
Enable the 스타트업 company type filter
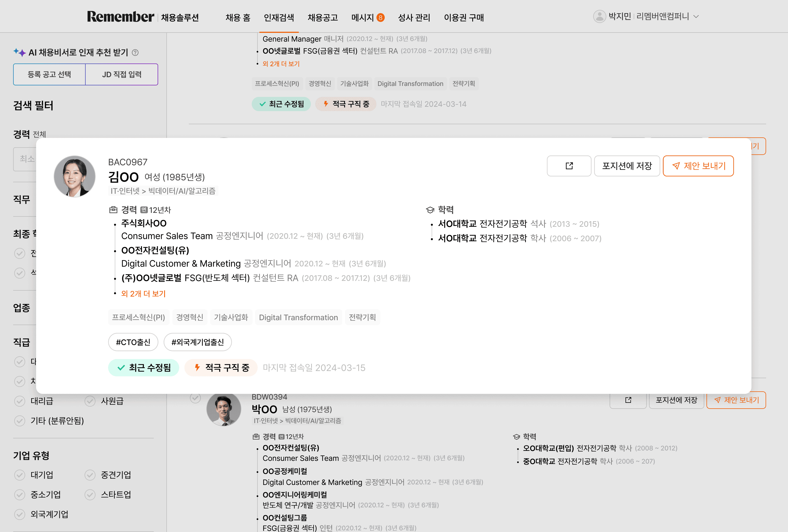pyautogui.click(x=90, y=495)
